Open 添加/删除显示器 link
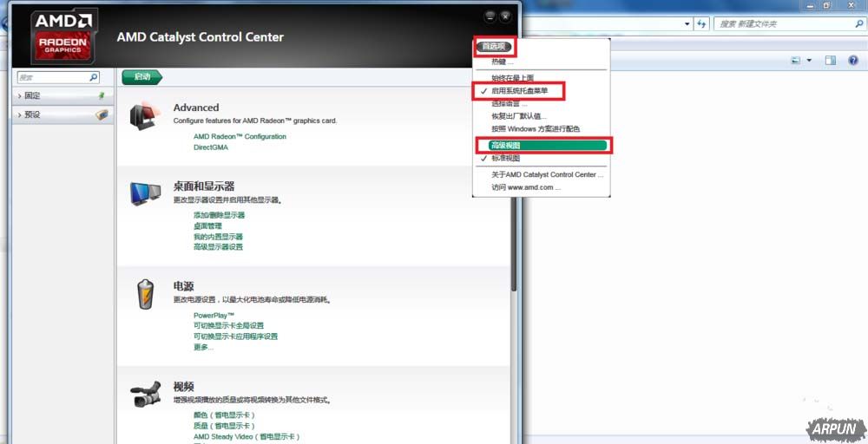The image size is (868, 444). (220, 215)
